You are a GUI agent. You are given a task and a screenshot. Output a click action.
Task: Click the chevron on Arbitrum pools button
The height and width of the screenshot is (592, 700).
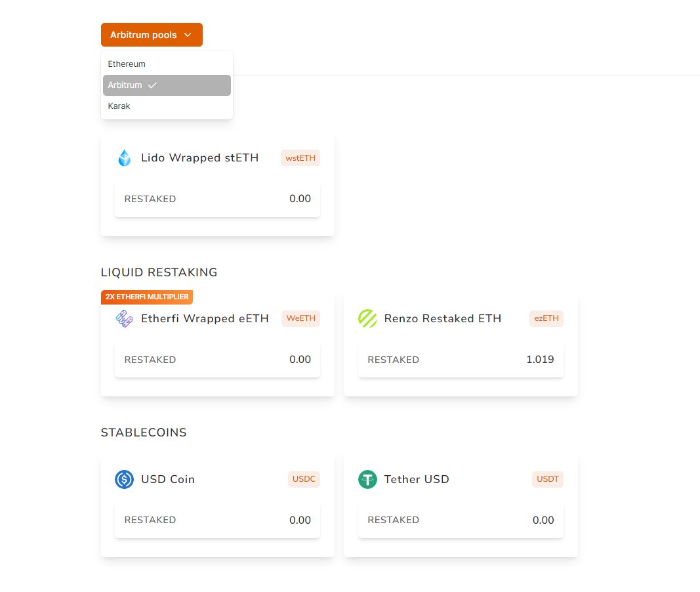tap(188, 35)
